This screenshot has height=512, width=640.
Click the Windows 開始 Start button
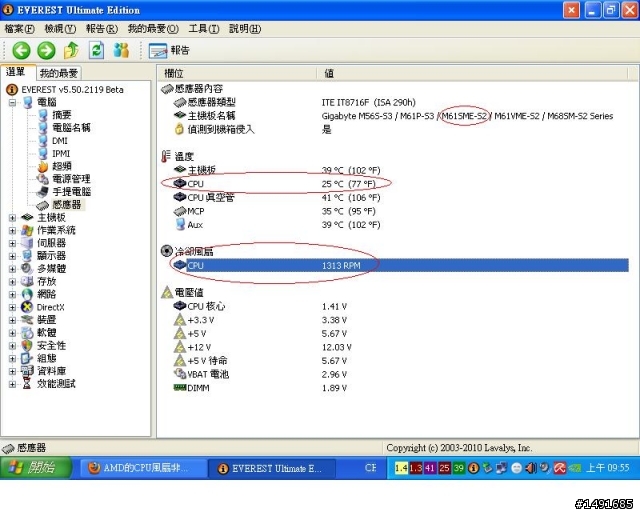tap(36, 468)
